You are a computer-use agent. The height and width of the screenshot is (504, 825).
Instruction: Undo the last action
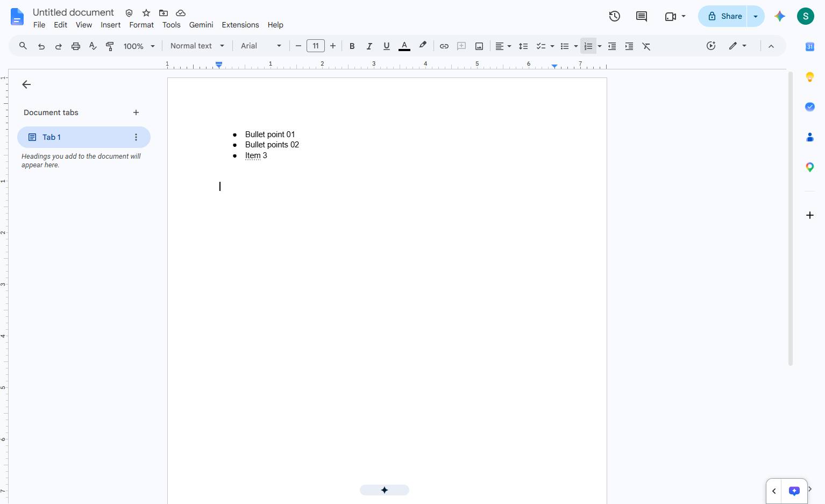(x=41, y=46)
